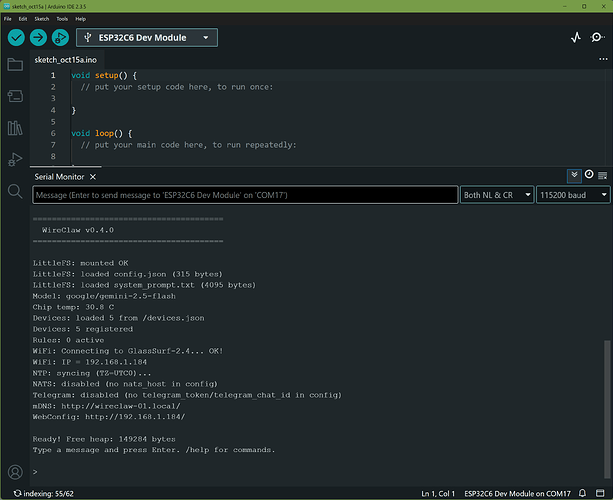This screenshot has width=613, height=500.
Task: Open the editor tab more options ellipsis
Action: (603, 59)
